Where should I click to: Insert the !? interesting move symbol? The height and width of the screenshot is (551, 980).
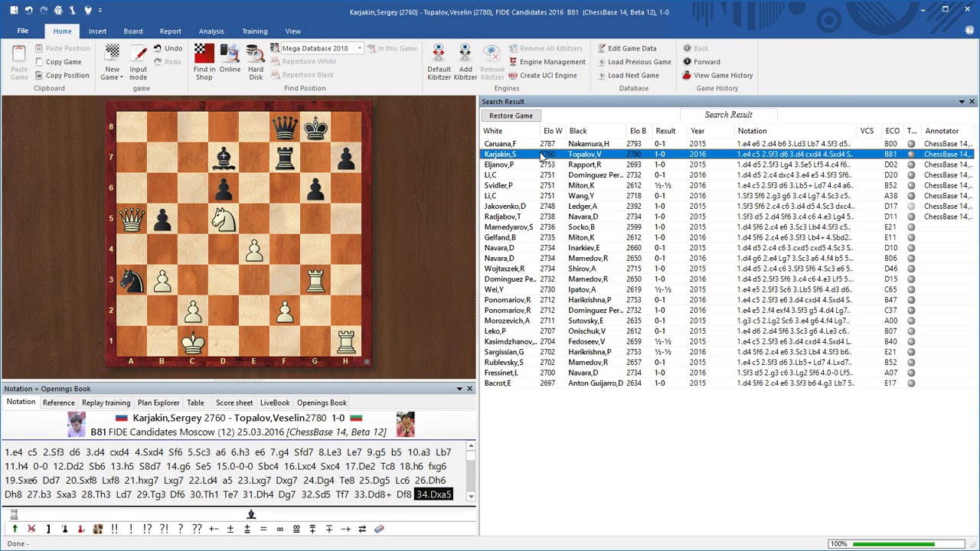(147, 529)
